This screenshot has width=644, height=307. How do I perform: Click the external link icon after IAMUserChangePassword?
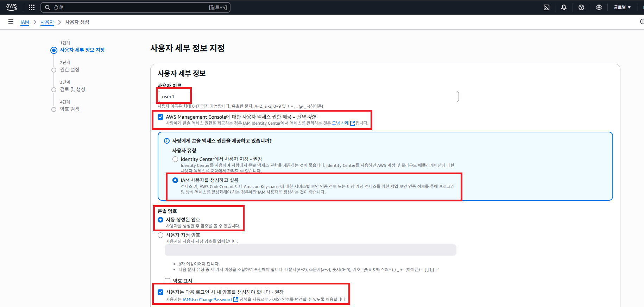coord(236,300)
